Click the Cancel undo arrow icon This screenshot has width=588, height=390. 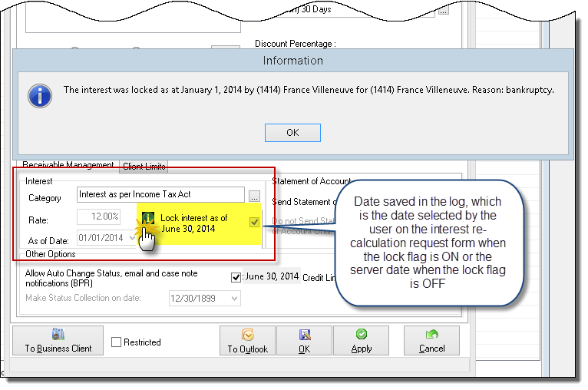pos(431,334)
